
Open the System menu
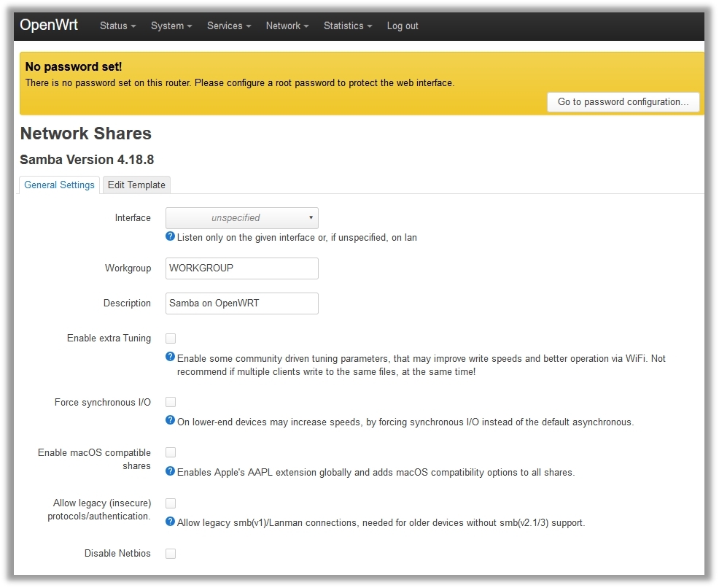pyautogui.click(x=171, y=26)
